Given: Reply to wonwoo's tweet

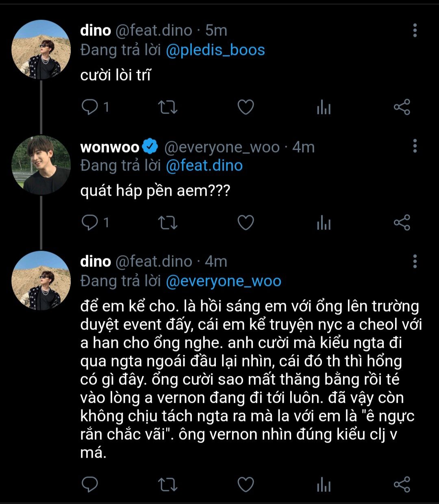Looking at the screenshot, I should [x=90, y=223].
